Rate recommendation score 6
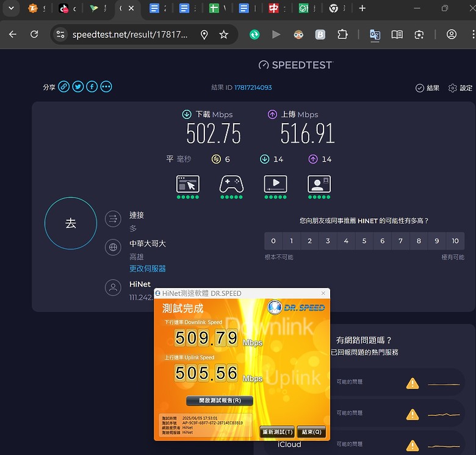 point(383,241)
